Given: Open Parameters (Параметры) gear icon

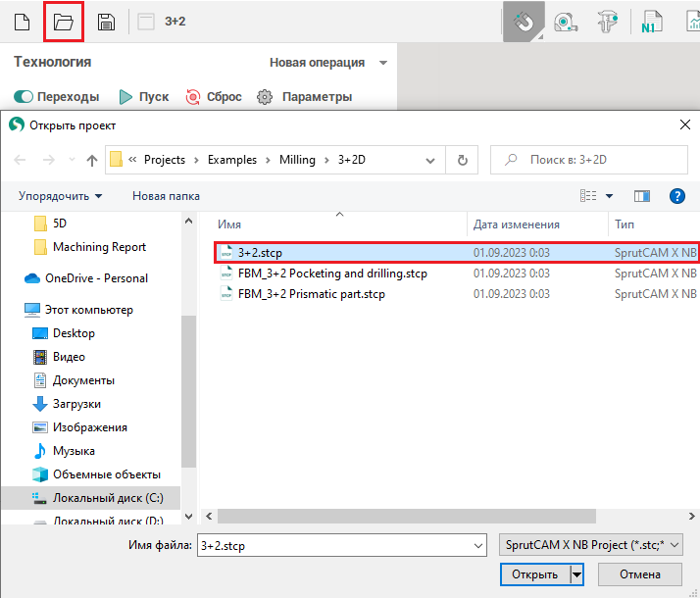Looking at the screenshot, I should pos(265,97).
